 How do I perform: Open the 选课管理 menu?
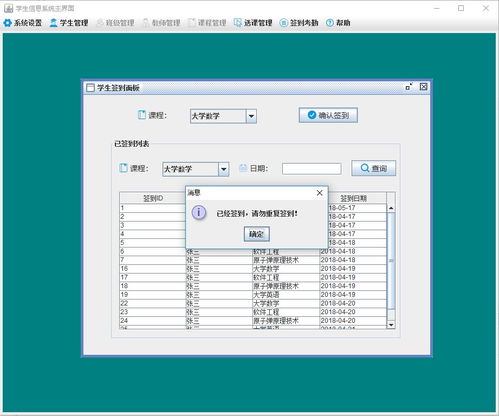coord(253,23)
